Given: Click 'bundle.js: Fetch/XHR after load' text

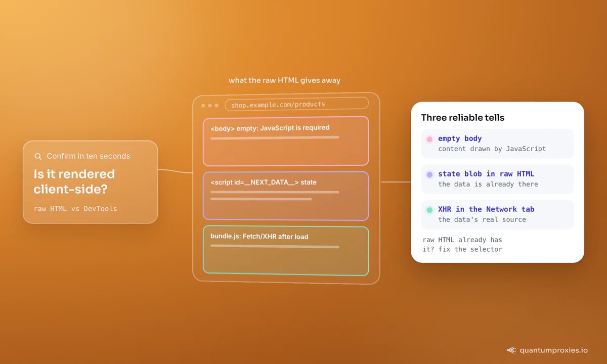Looking at the screenshot, I should [x=259, y=237].
